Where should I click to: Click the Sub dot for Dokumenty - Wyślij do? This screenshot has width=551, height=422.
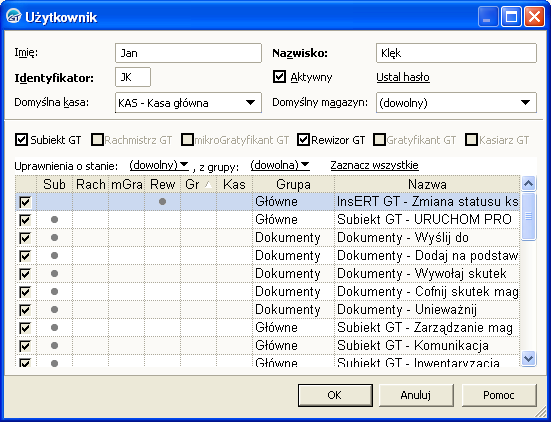point(54,238)
